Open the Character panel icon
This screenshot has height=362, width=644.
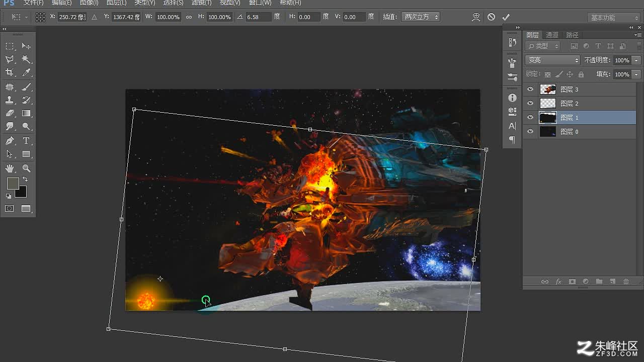pyautogui.click(x=512, y=126)
